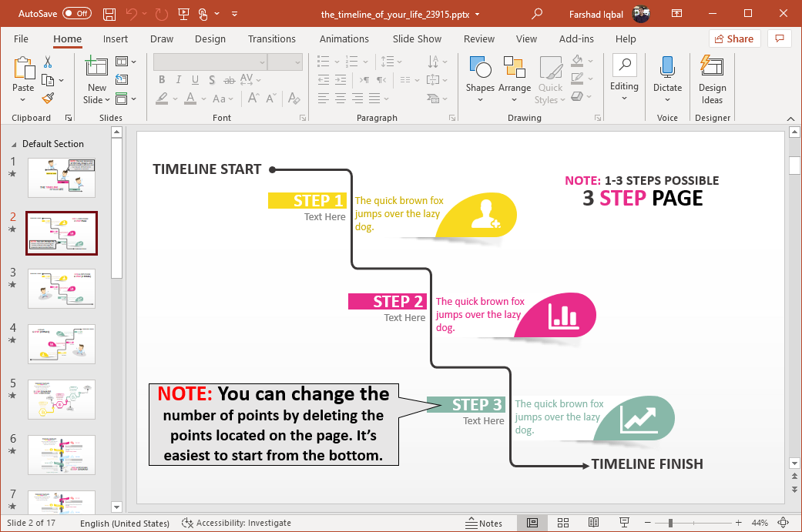Screen dimensions: 802x532
Task: Click Save icon in title bar
Action: click(x=109, y=14)
